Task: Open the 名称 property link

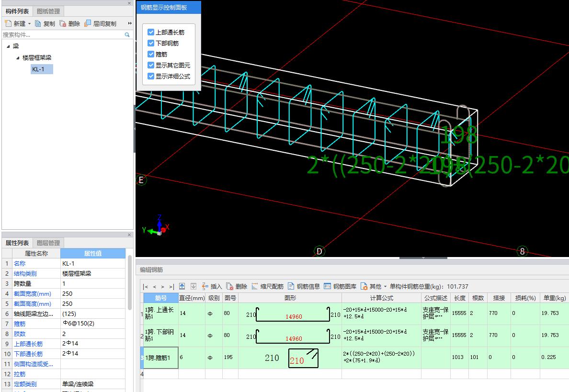Action: click(20, 264)
